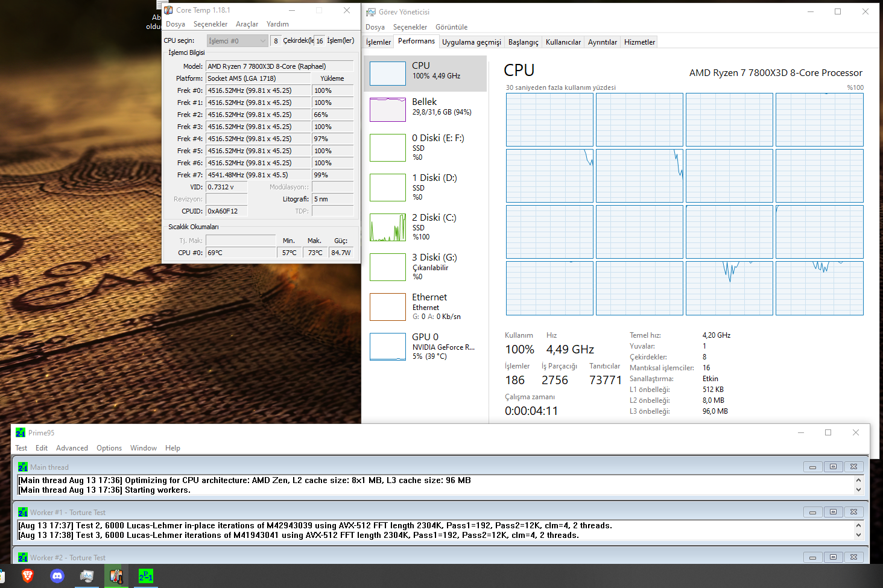Open Task Manager Dosya menu
This screenshot has height=588, width=883.
coord(375,27)
